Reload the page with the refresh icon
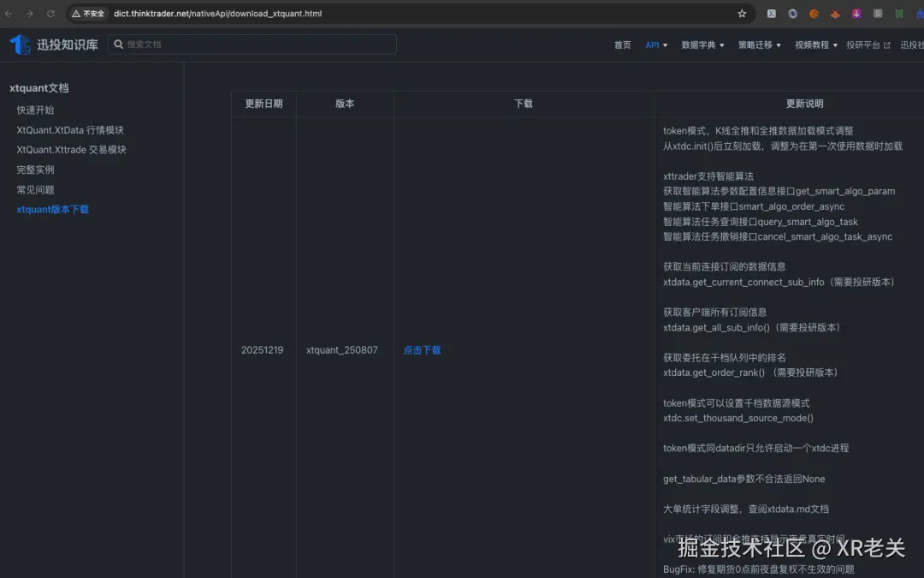The height and width of the screenshot is (578, 924). click(50, 14)
